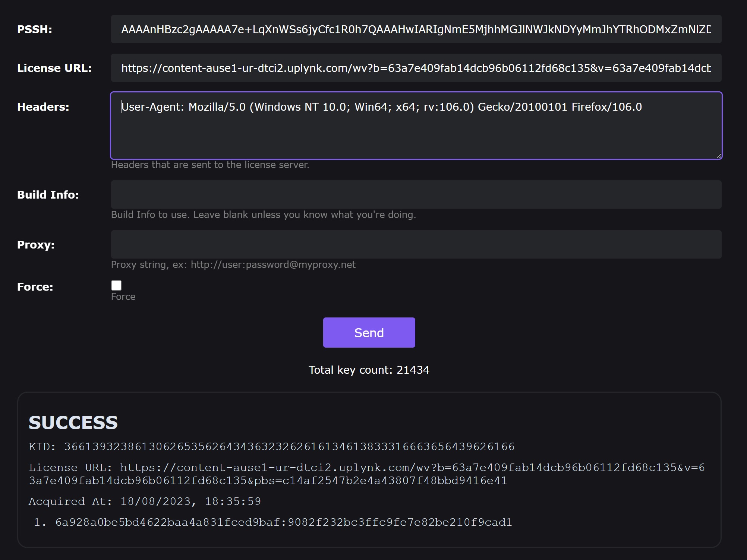Viewport: 747px width, 560px height.
Task: Click the Headers textarea resize handle
Action: [718, 156]
